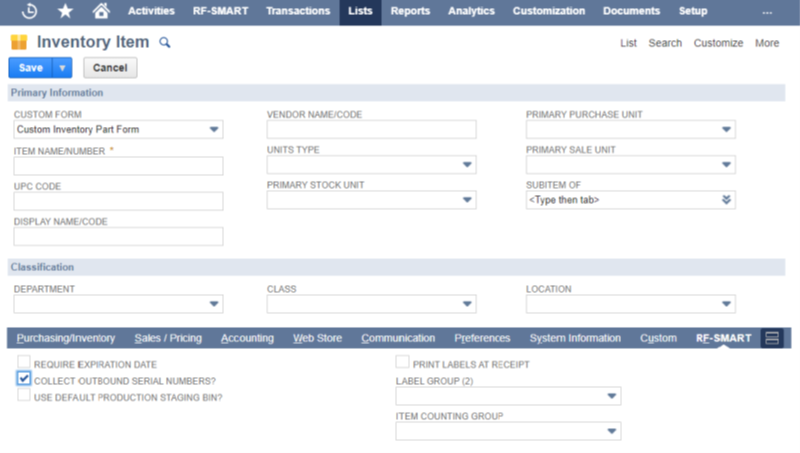Click the Cancel button
Screen dimensions: 800x453
[110, 68]
